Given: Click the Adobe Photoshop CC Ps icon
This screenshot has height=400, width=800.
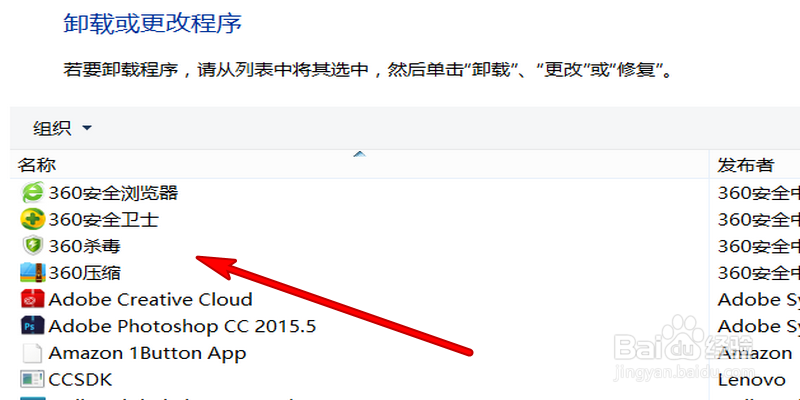Looking at the screenshot, I should pos(33,326).
